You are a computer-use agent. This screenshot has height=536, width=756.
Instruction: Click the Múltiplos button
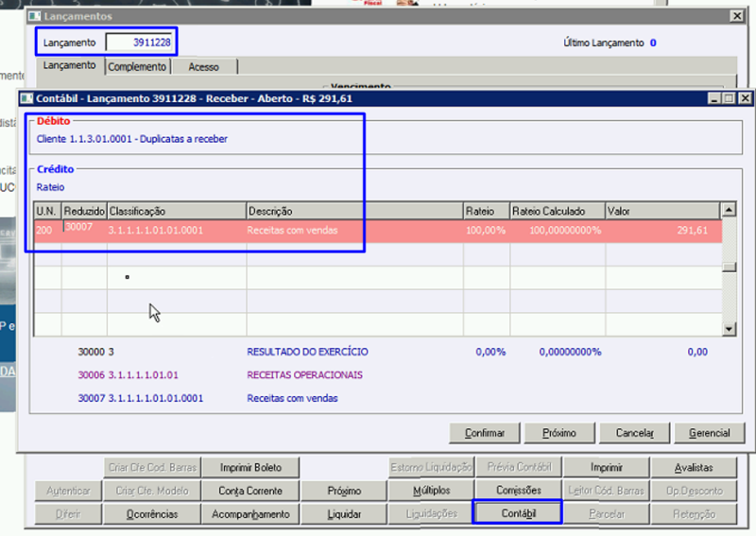432,491
